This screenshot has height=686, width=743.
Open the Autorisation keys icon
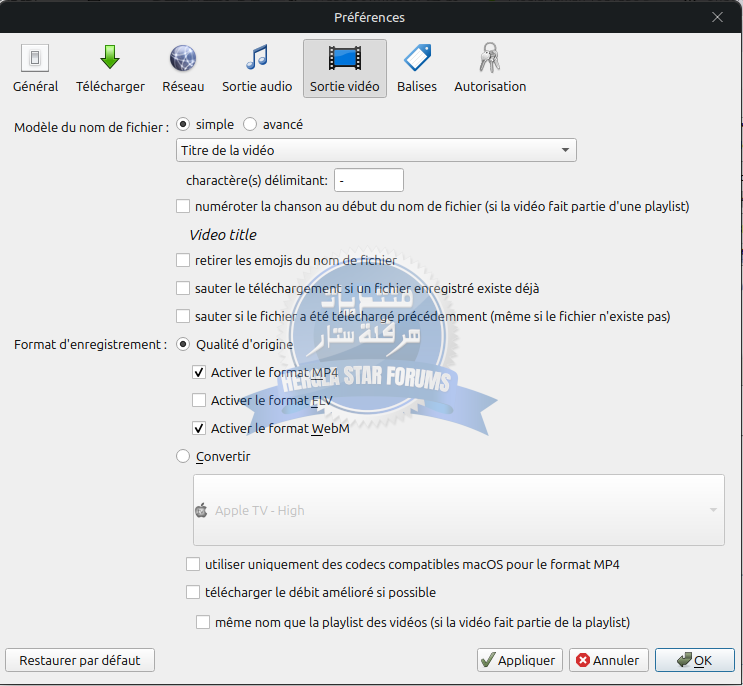490,58
